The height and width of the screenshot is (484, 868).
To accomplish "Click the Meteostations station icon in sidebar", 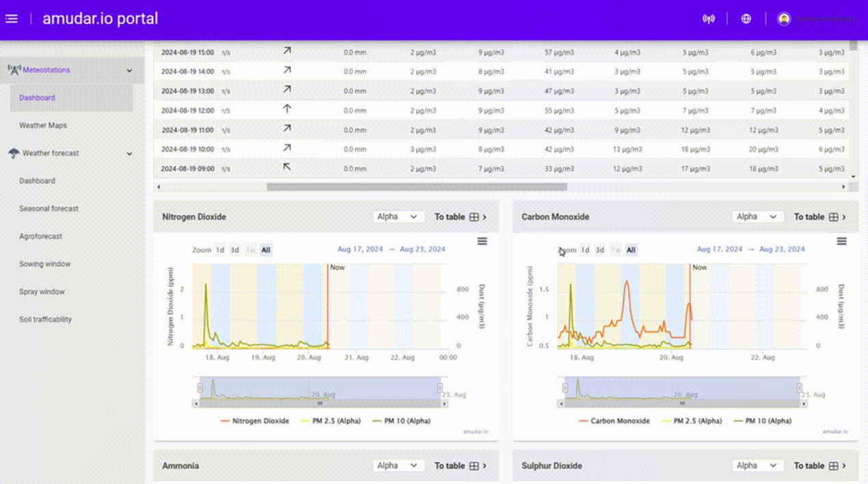I will pos(14,69).
